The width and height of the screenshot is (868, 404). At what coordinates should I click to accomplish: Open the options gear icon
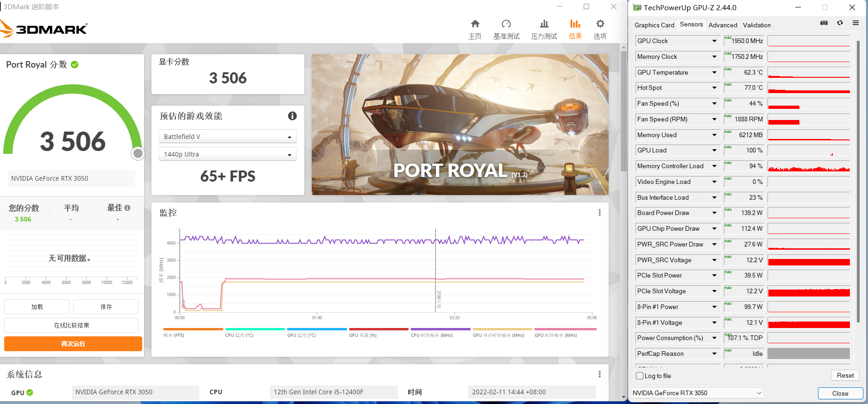600,24
